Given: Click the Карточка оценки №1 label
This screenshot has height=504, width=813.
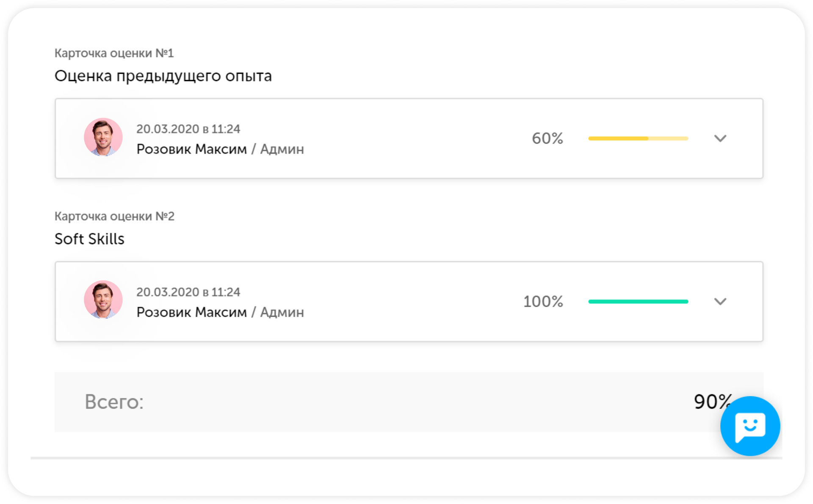Looking at the screenshot, I should coord(114,53).
